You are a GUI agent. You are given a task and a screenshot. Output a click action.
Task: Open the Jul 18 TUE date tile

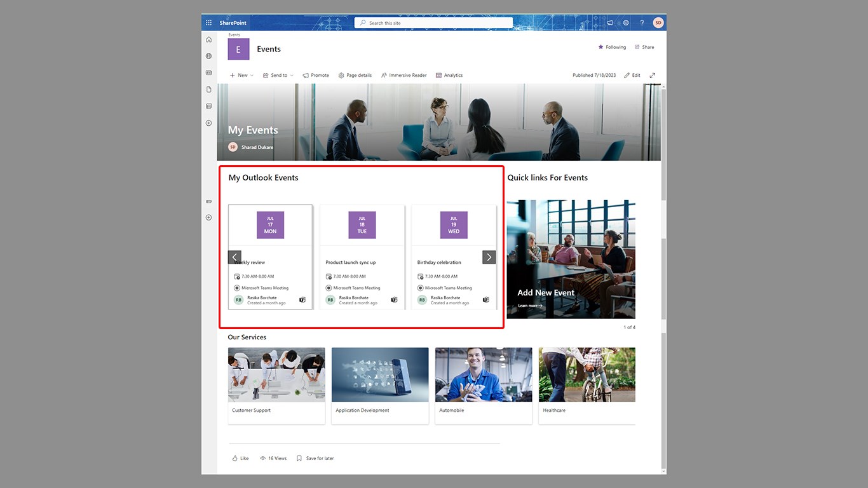pos(362,225)
